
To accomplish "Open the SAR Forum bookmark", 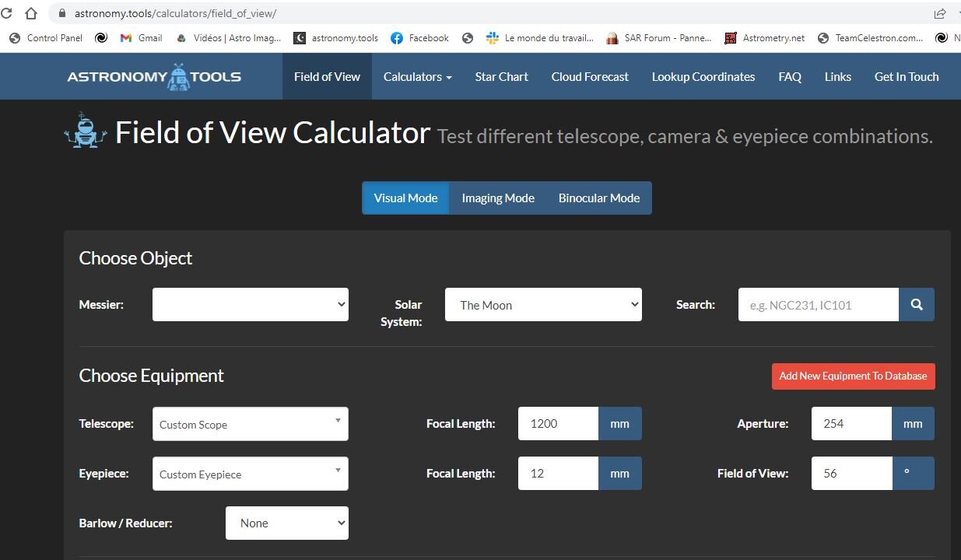I will pyautogui.click(x=658, y=37).
